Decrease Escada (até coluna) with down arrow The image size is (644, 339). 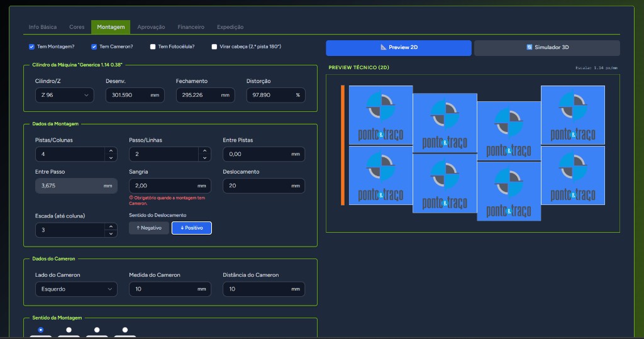(111, 234)
